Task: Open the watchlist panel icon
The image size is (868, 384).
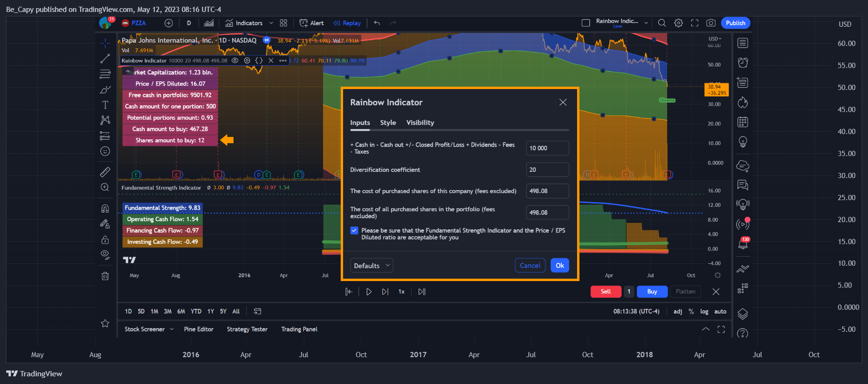Action: coord(743,43)
